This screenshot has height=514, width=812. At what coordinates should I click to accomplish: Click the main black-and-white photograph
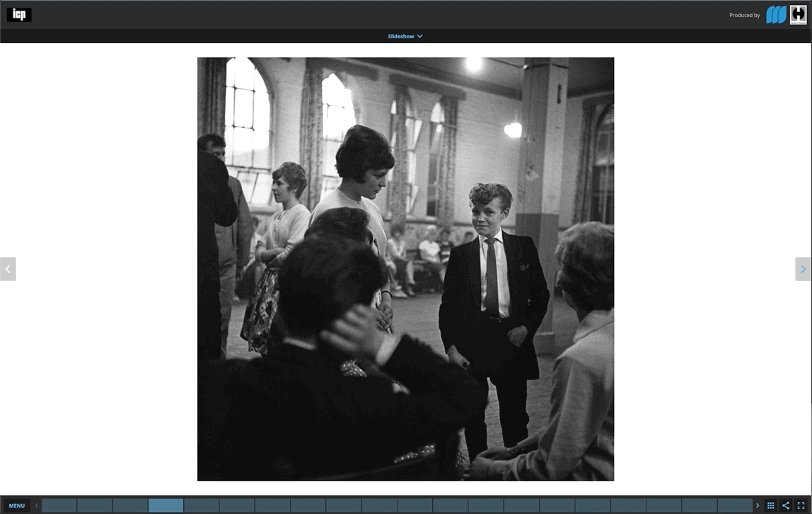point(405,269)
